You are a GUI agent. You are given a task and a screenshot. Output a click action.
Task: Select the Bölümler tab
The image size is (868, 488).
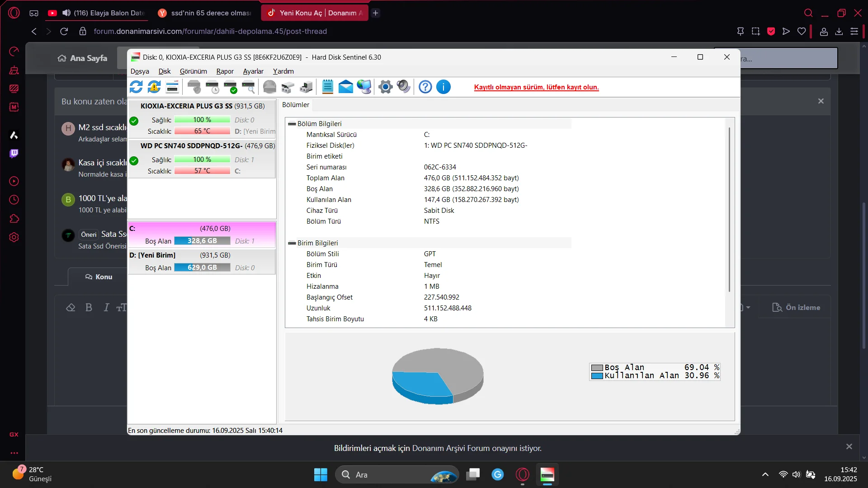296,105
